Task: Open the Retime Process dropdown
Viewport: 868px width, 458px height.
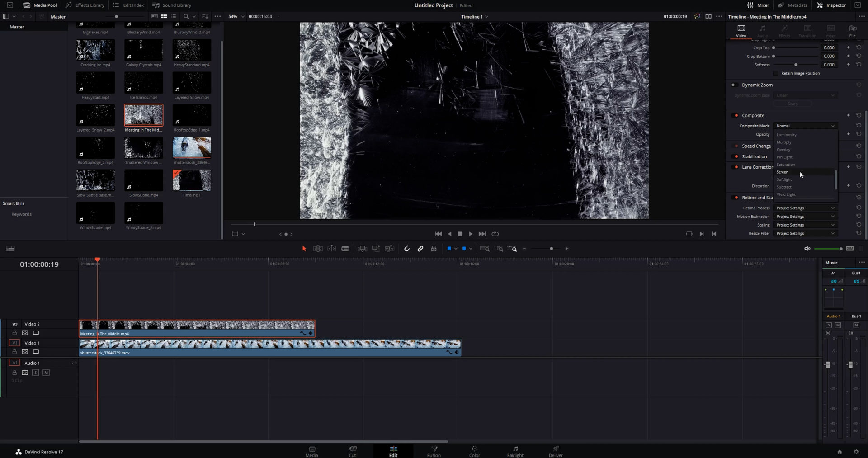Action: click(805, 208)
